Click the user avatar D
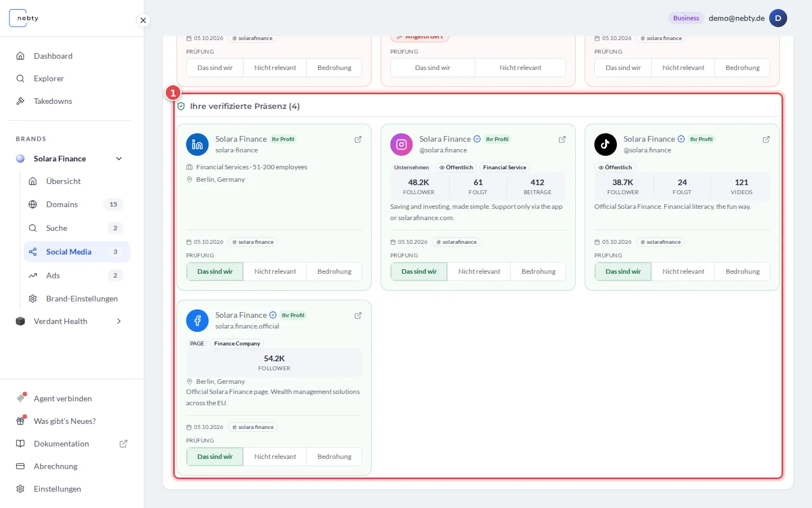 778,18
